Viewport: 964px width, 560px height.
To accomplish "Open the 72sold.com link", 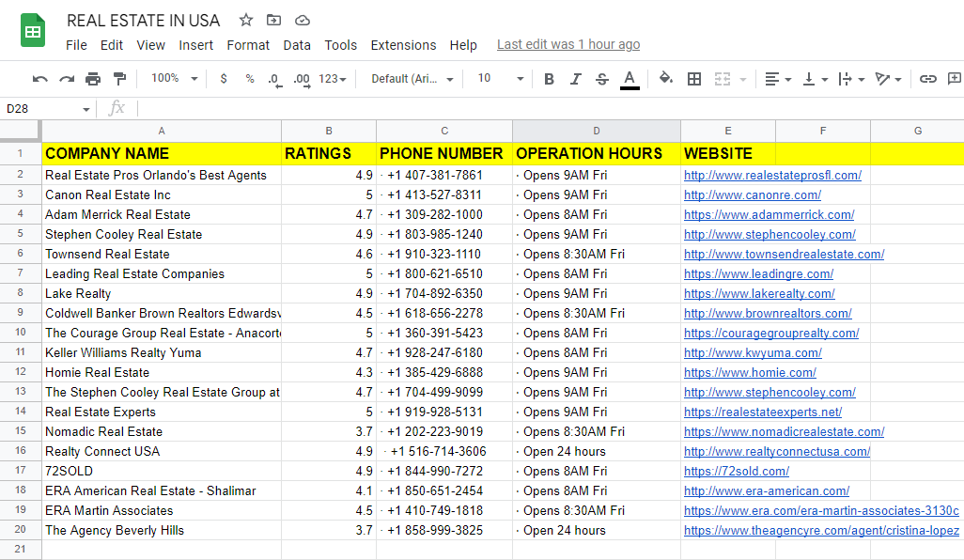I will coord(737,472).
